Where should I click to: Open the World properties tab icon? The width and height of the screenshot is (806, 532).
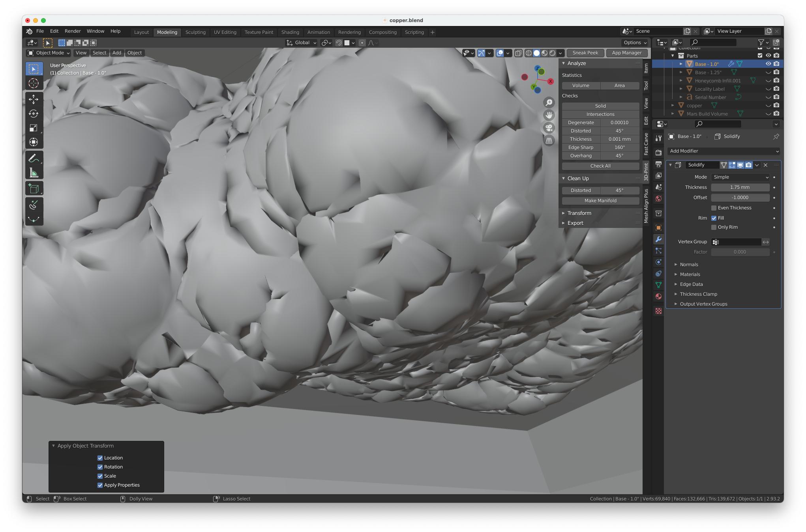click(658, 198)
